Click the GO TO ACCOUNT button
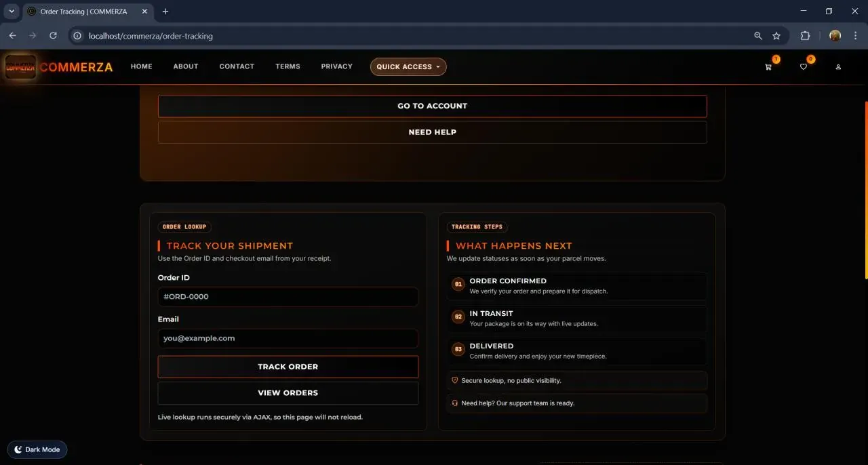Image resolution: width=868 pixels, height=465 pixels. coord(433,106)
